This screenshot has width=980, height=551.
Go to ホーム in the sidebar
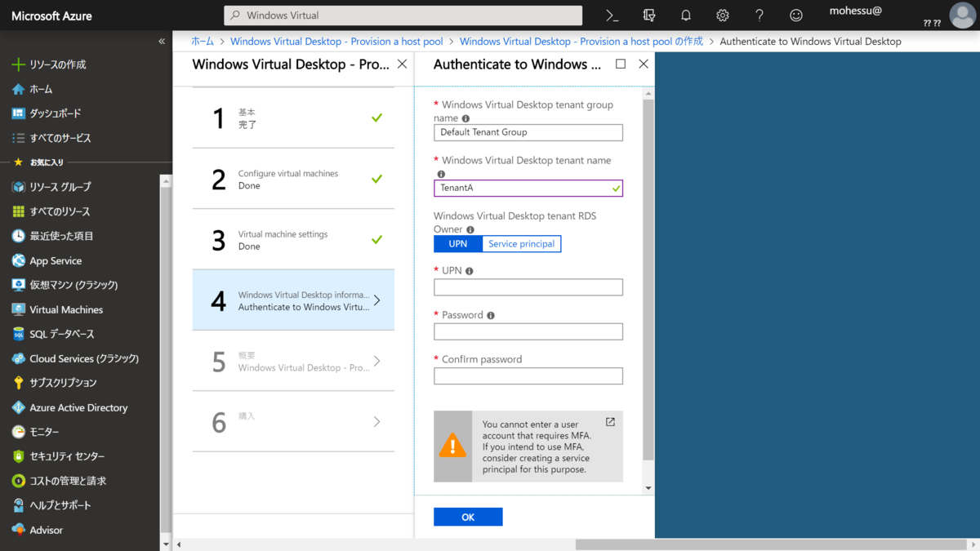point(33,89)
